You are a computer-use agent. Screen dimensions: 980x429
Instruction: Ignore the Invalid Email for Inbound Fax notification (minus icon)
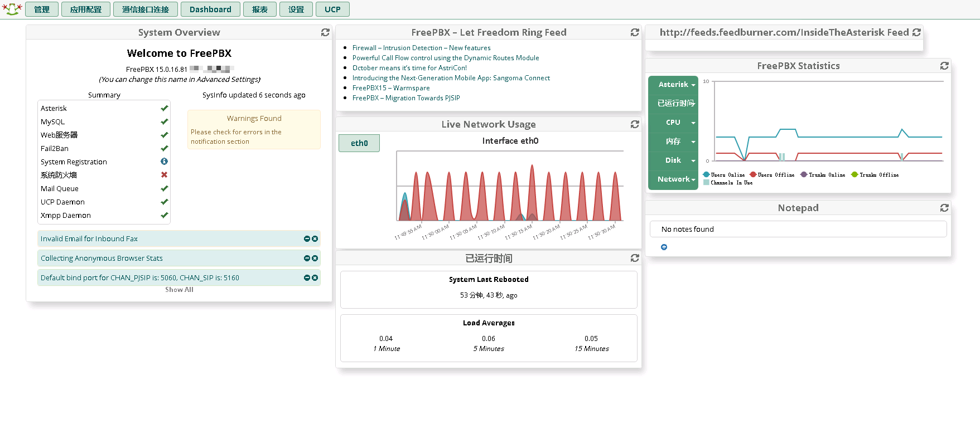307,239
